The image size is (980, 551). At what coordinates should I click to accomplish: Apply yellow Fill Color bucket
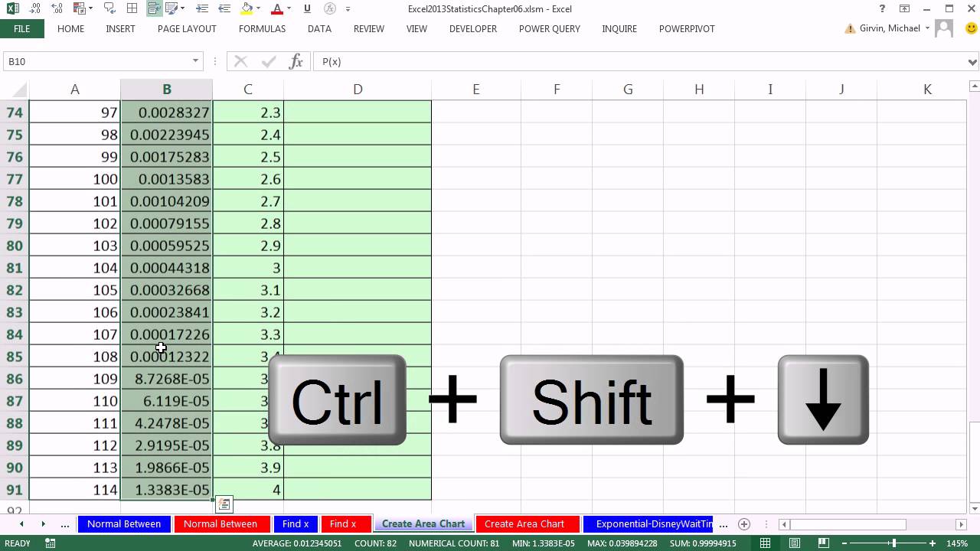247,8
